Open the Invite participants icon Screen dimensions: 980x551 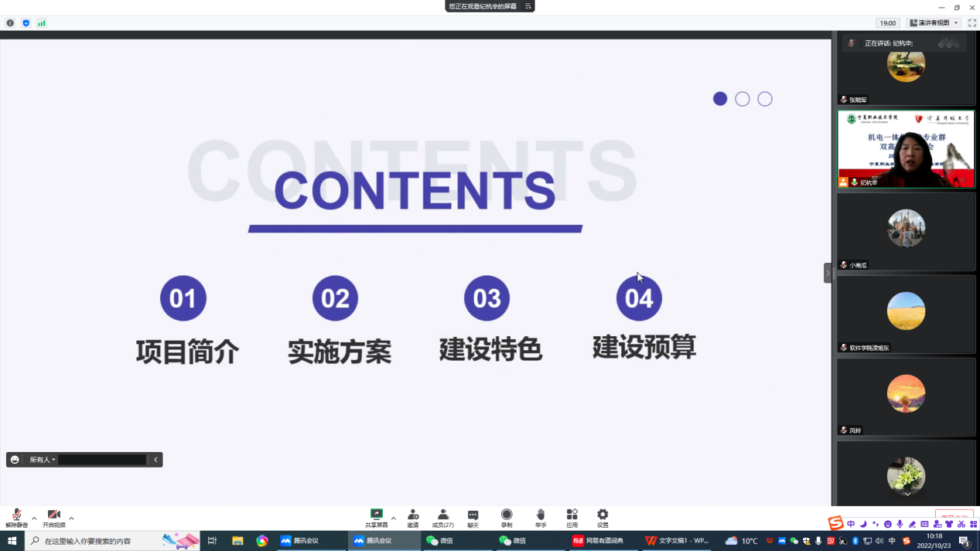[x=413, y=515]
